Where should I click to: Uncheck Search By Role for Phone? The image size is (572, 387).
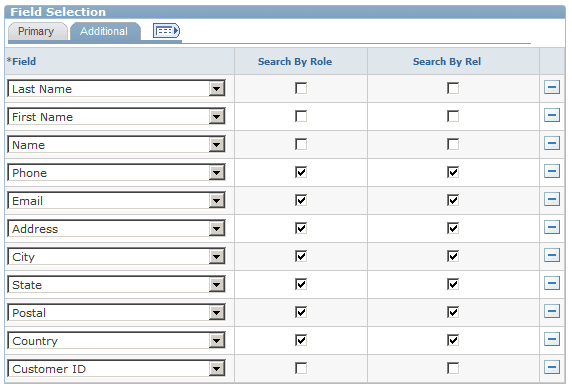301,172
